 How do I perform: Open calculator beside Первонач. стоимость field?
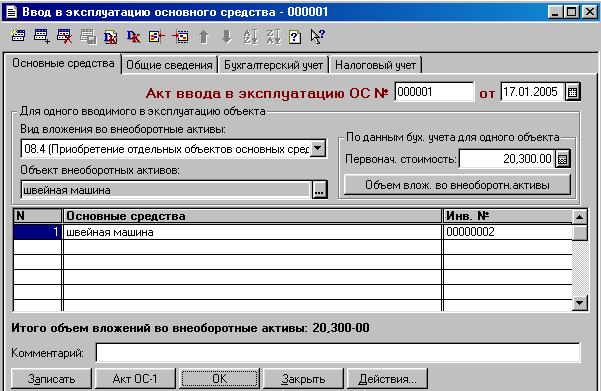click(x=563, y=159)
